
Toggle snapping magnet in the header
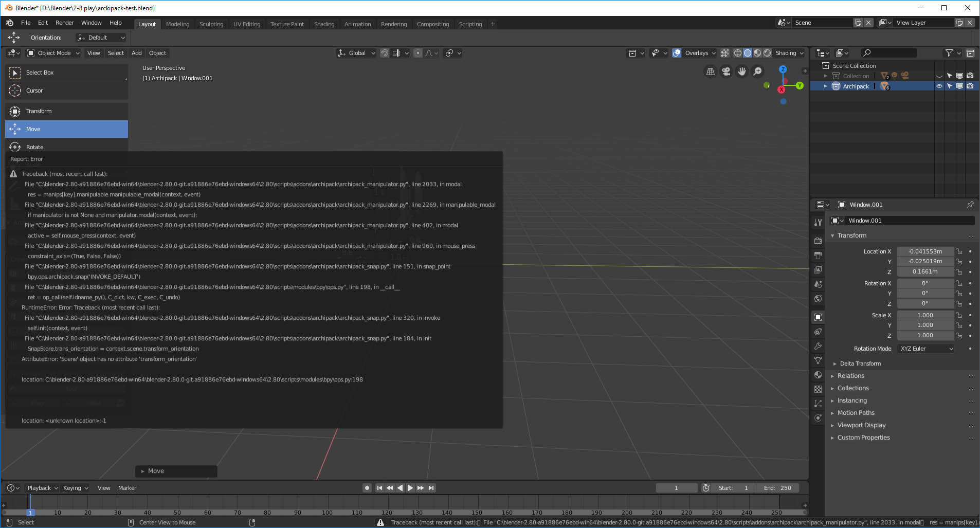click(x=385, y=53)
